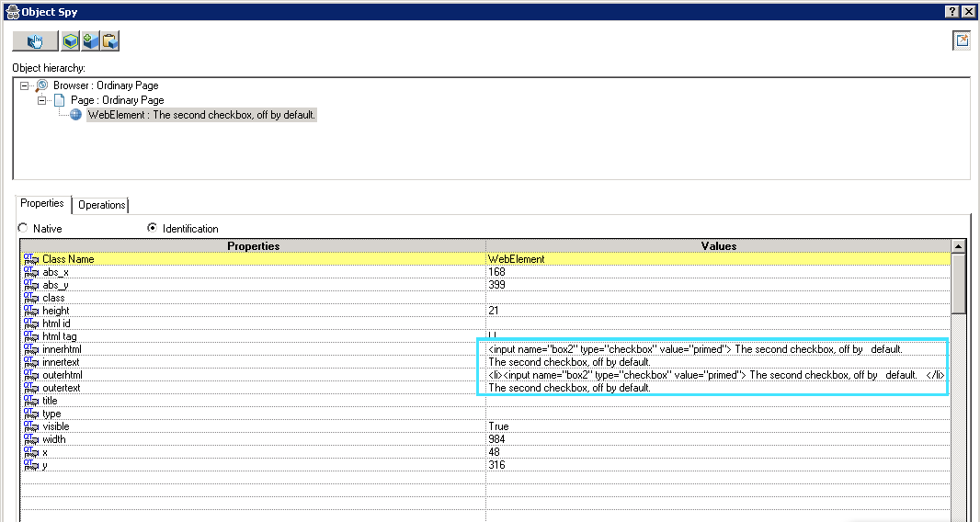
Task: Select the innerhtml property row
Action: coord(63,349)
